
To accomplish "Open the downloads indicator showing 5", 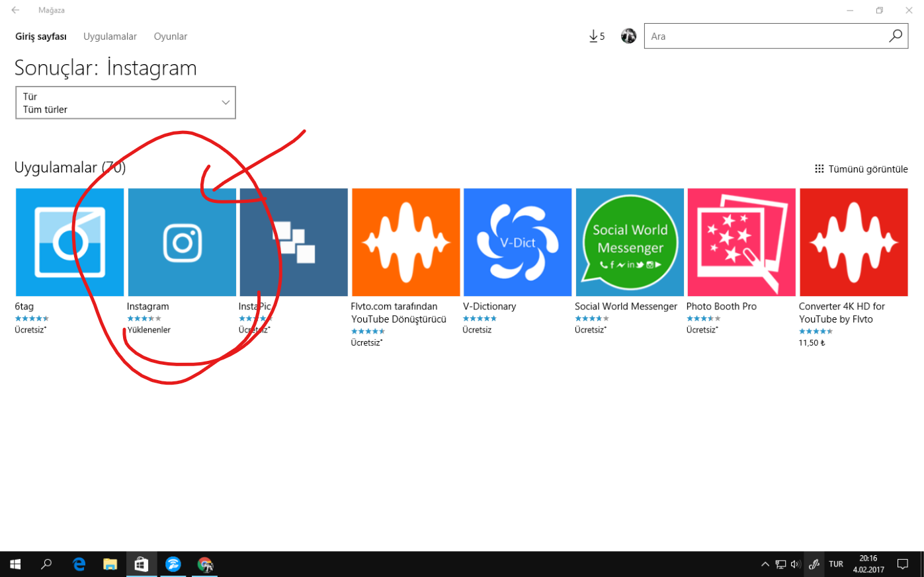I will pos(597,36).
